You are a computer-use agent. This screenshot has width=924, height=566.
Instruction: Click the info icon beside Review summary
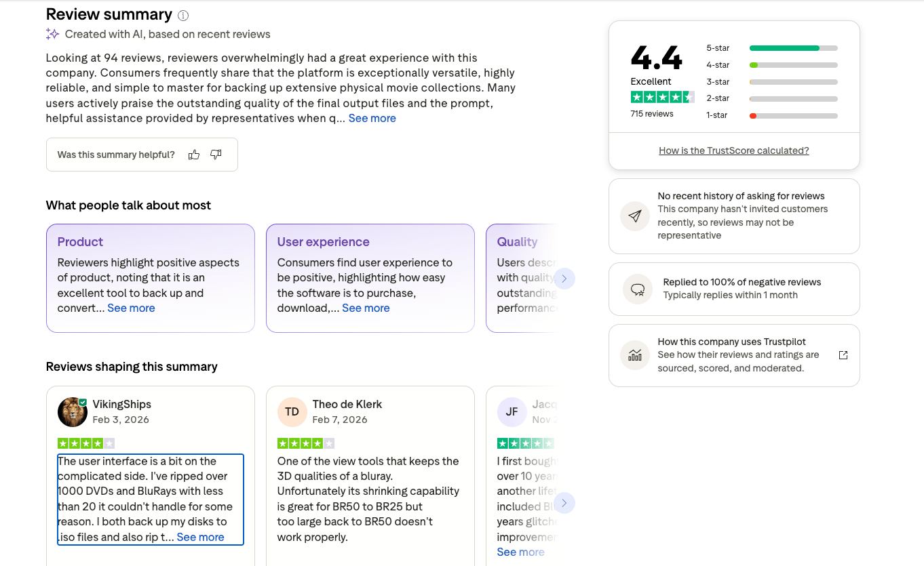183,15
